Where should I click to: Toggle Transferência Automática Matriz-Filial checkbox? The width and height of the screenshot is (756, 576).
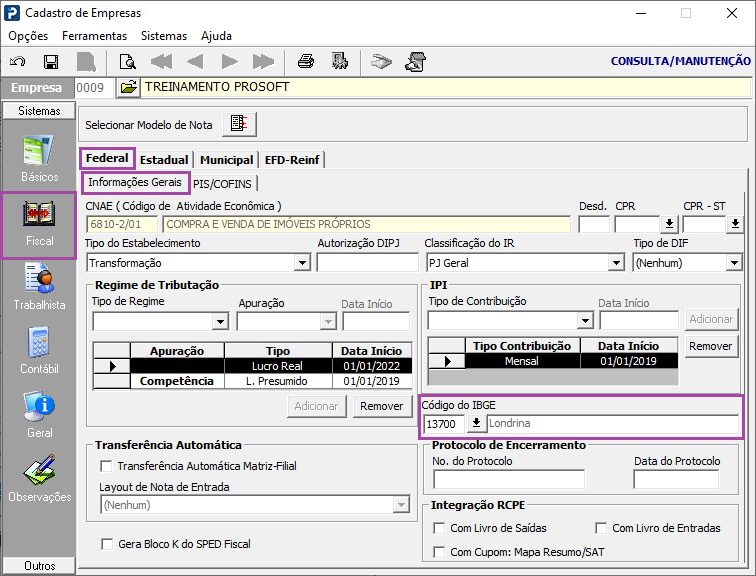pyautogui.click(x=106, y=466)
